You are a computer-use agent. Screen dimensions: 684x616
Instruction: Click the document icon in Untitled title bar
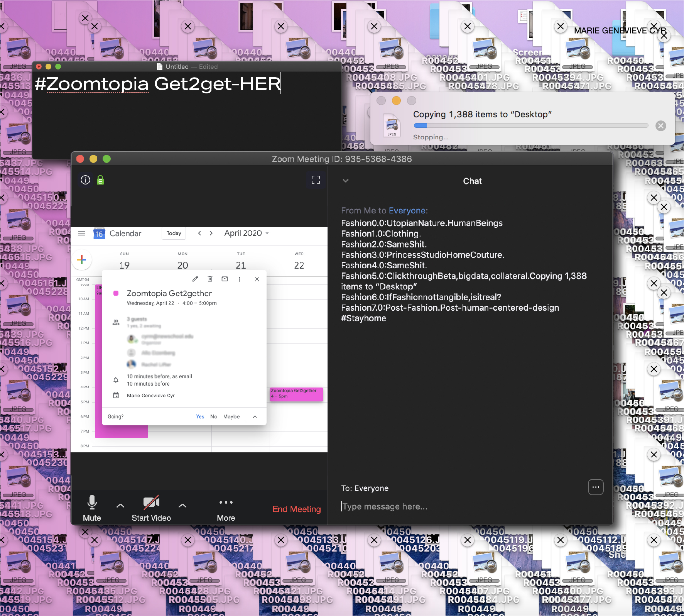coord(160,66)
